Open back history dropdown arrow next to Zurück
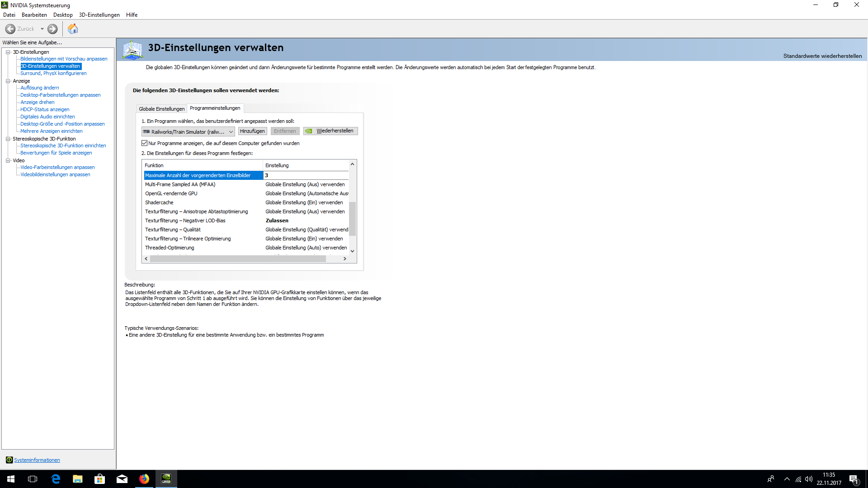Image resolution: width=868 pixels, height=488 pixels. tap(42, 29)
